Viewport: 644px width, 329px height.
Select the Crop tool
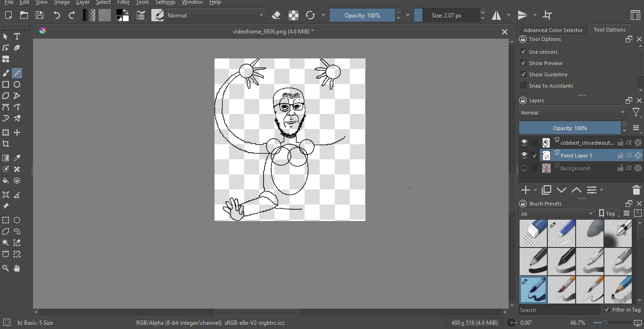pos(6,144)
